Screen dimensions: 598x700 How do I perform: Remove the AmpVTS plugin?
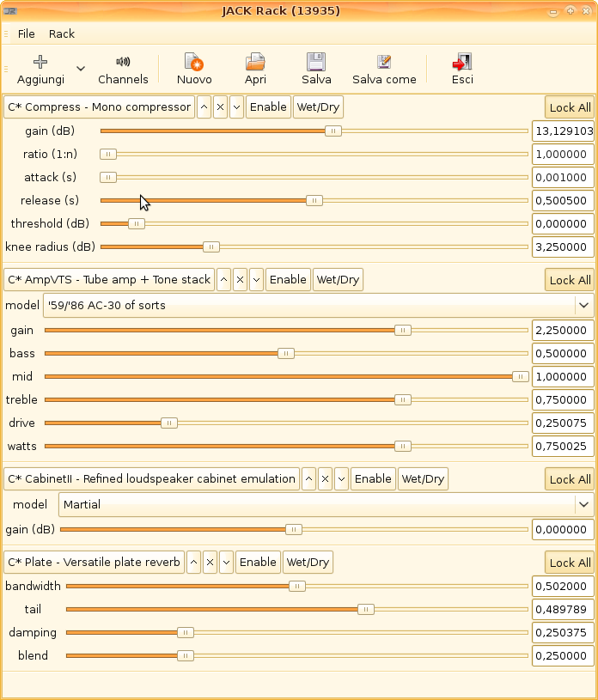[x=240, y=280]
